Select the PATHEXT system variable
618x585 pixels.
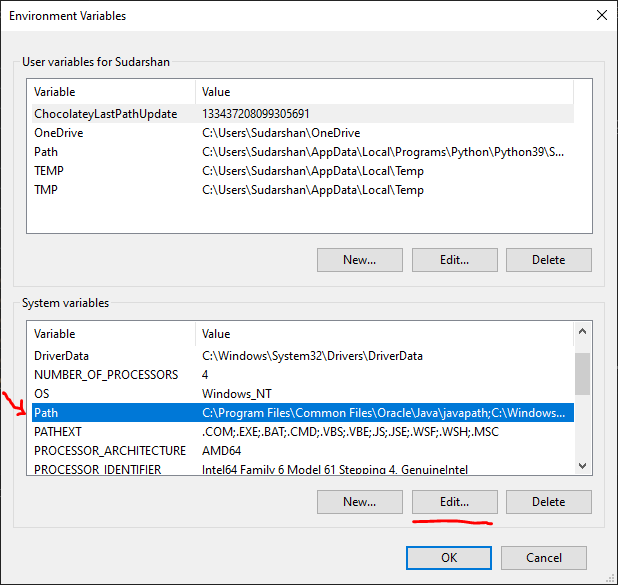57,432
